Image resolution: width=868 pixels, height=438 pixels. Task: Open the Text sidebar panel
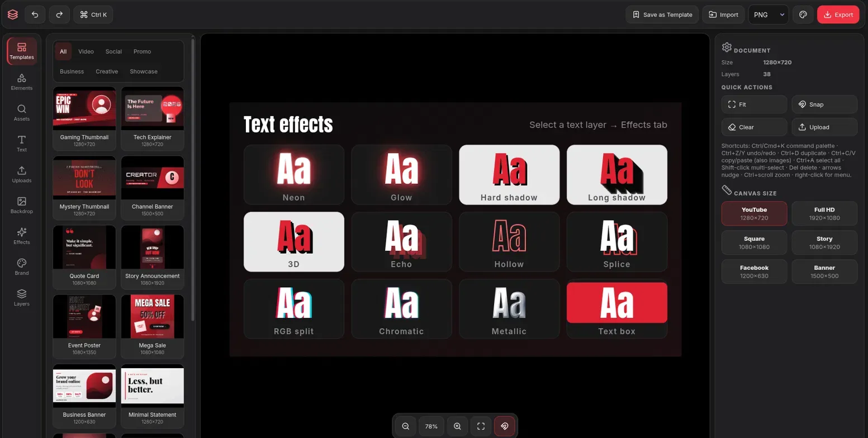22,144
